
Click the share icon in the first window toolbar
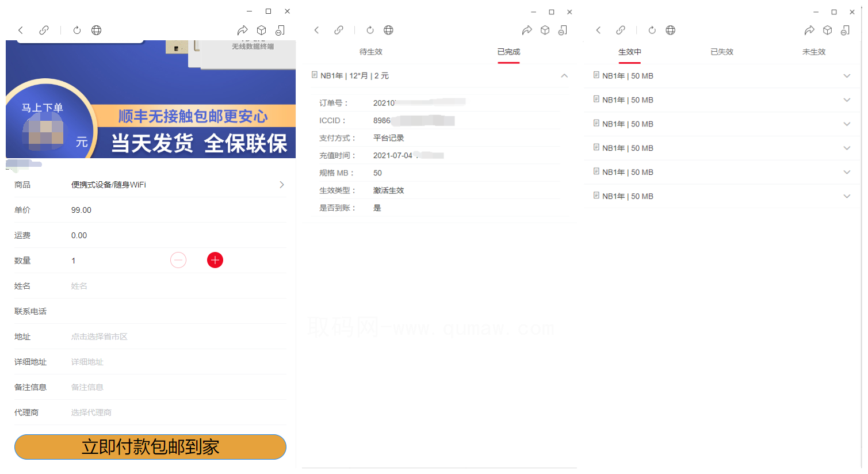pyautogui.click(x=243, y=30)
